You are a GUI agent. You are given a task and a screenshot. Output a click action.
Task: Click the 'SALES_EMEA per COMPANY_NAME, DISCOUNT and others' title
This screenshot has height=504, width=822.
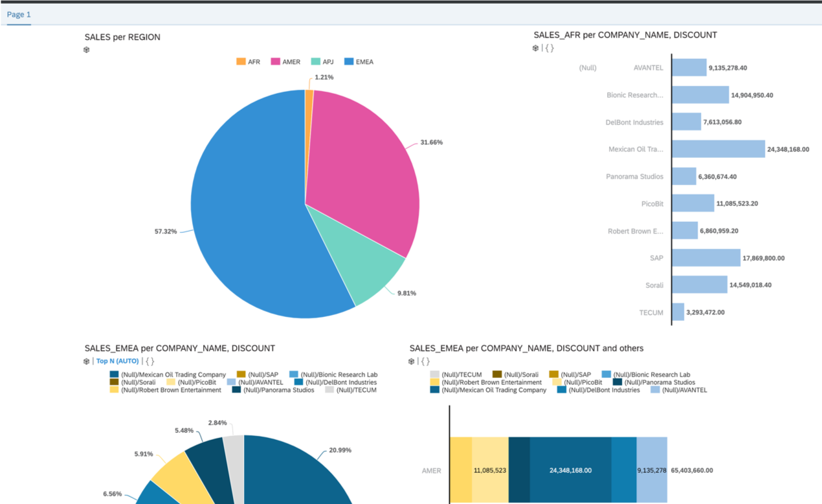tap(526, 348)
